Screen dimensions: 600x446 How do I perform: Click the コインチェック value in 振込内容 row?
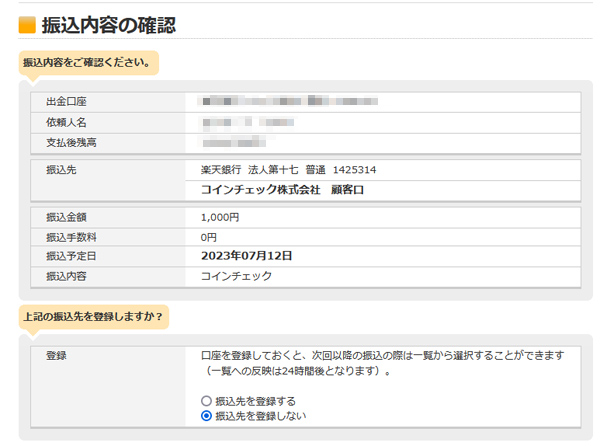[x=236, y=276]
